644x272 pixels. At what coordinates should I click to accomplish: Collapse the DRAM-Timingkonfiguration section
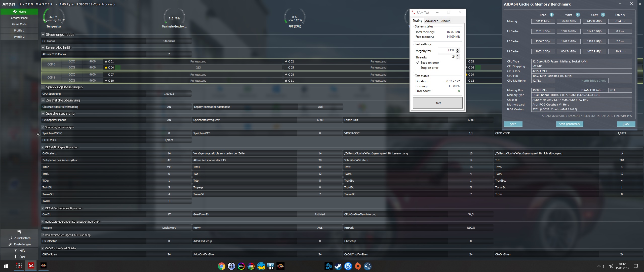[x=43, y=147]
